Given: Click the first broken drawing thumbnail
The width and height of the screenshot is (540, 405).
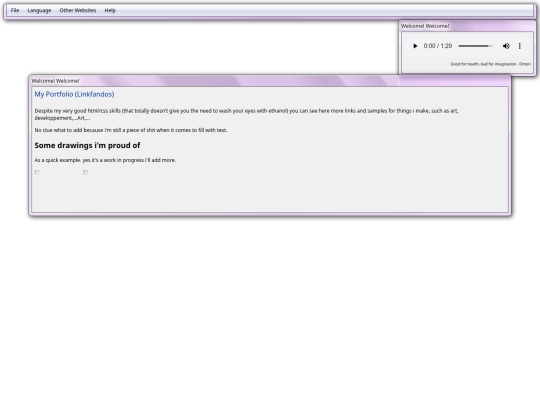Looking at the screenshot, I should click(x=37, y=172).
